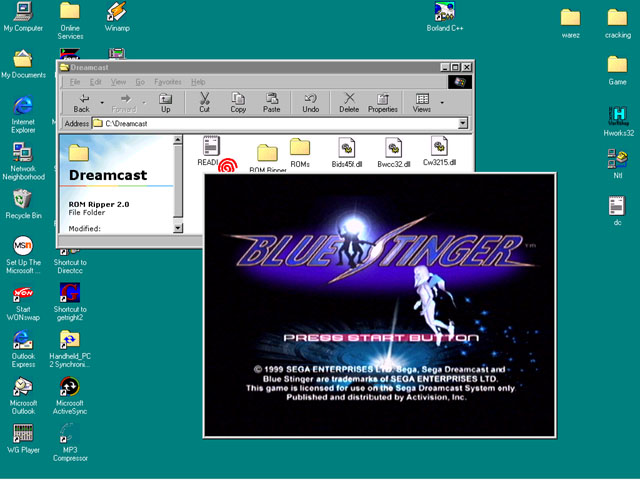Open the Online Services folder

(70, 20)
